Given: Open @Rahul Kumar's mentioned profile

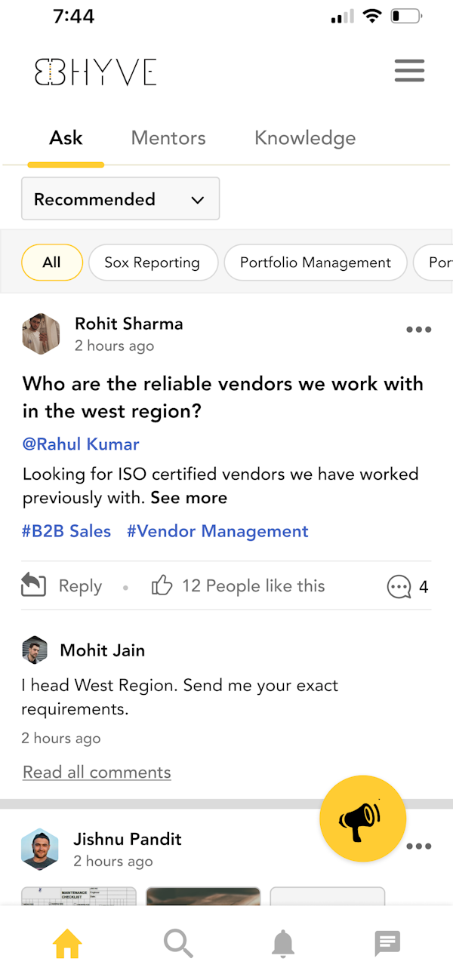Looking at the screenshot, I should click(x=81, y=444).
